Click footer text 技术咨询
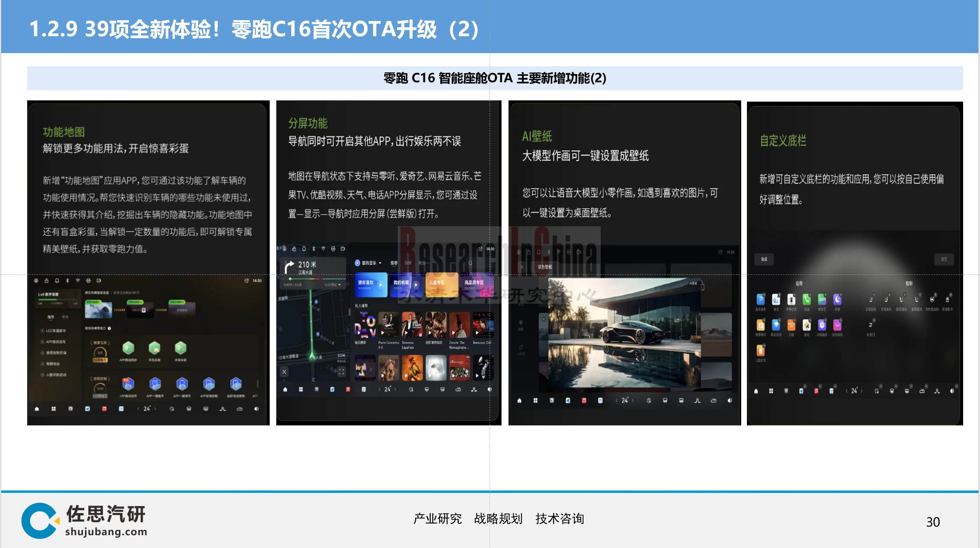The height and width of the screenshot is (548, 980). [x=560, y=519]
